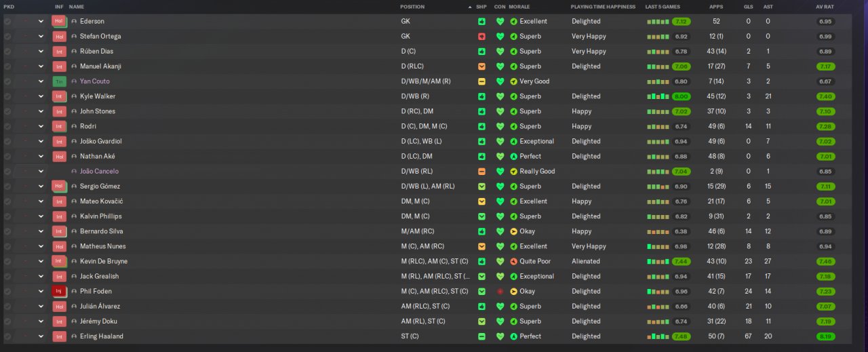Screen dimensions: 868x352
Task: Sort by the LAST 5 GAMES header
Action: 663,7
